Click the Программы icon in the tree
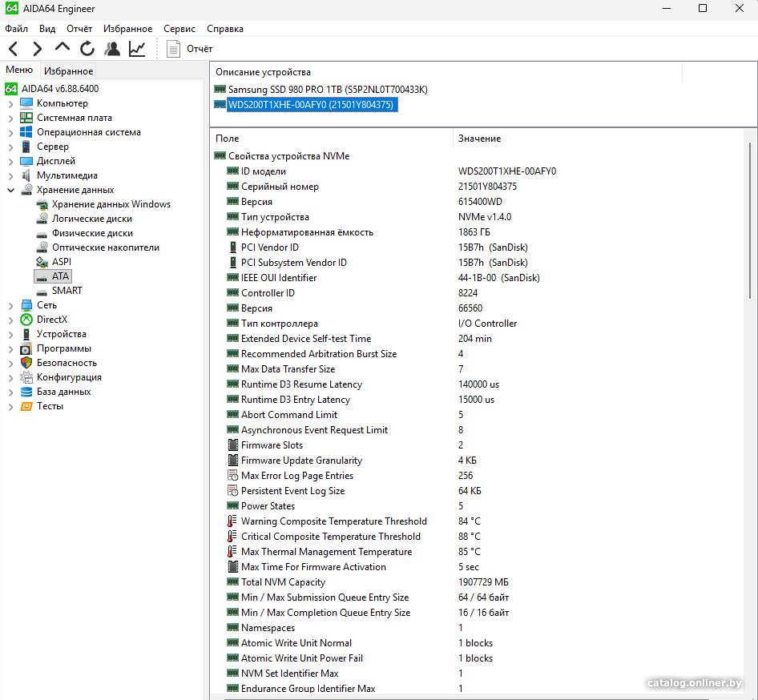This screenshot has width=758, height=700. click(x=26, y=348)
